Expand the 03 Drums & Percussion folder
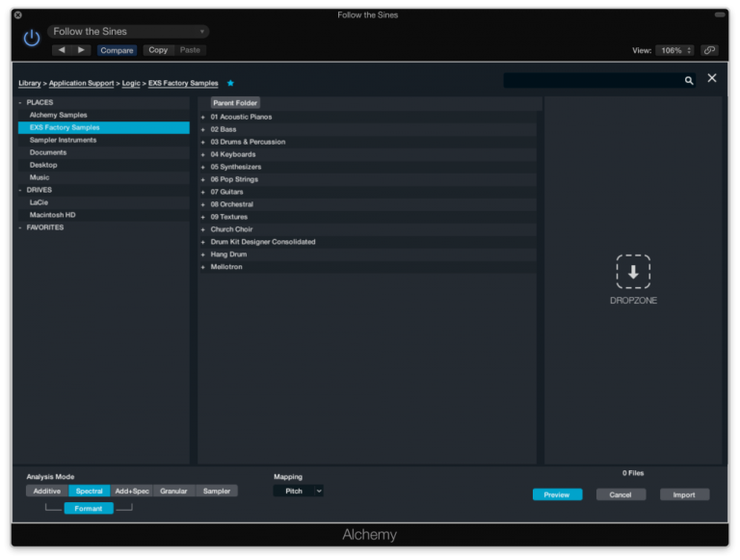 pos(203,142)
